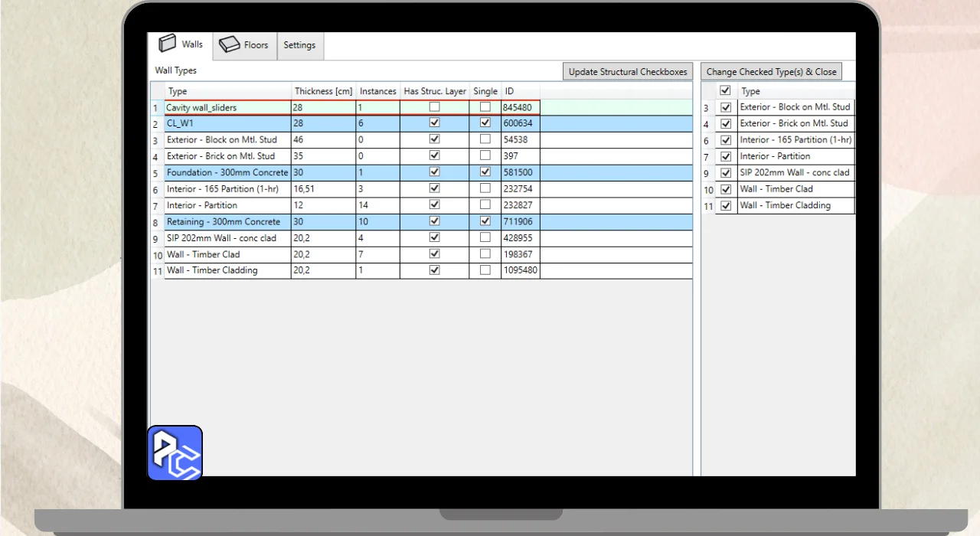Image resolution: width=980 pixels, height=536 pixels.
Task: Click ID cell 232827
Action: (521, 205)
